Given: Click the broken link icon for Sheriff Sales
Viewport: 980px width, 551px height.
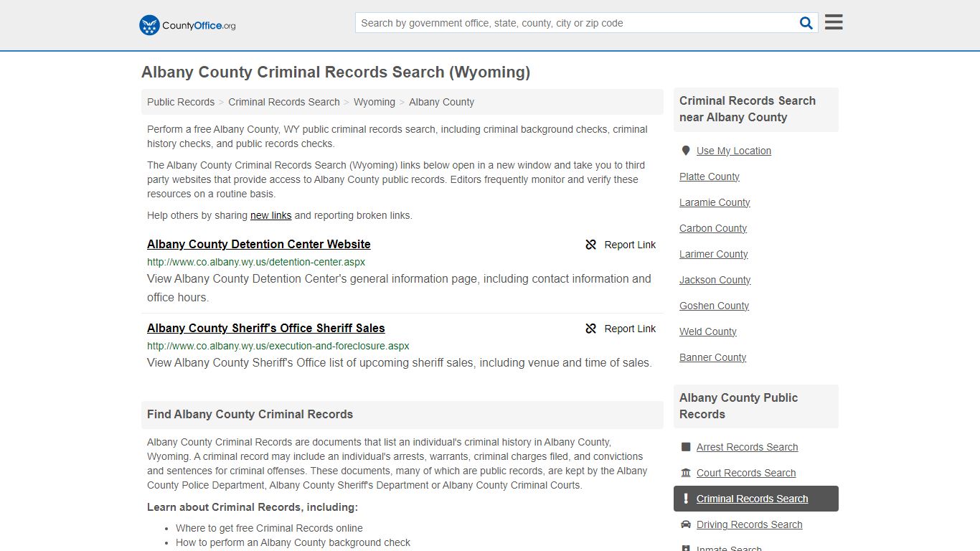Looking at the screenshot, I should click(591, 329).
